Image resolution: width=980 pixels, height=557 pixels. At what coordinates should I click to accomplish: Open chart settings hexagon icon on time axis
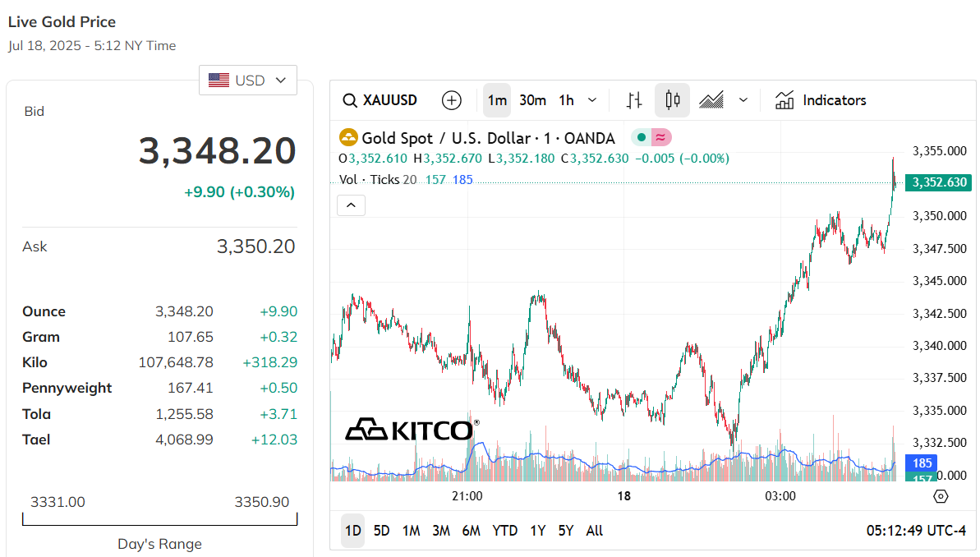(941, 496)
